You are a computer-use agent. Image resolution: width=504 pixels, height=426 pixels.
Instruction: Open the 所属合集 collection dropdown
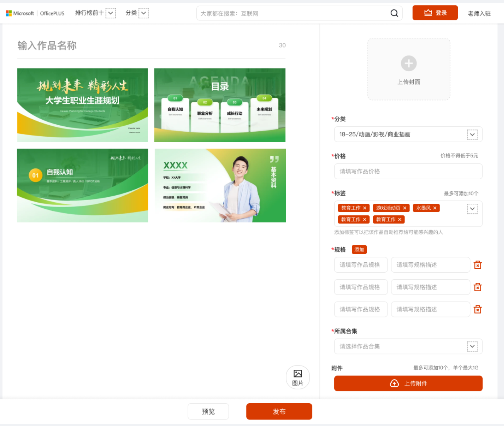472,346
